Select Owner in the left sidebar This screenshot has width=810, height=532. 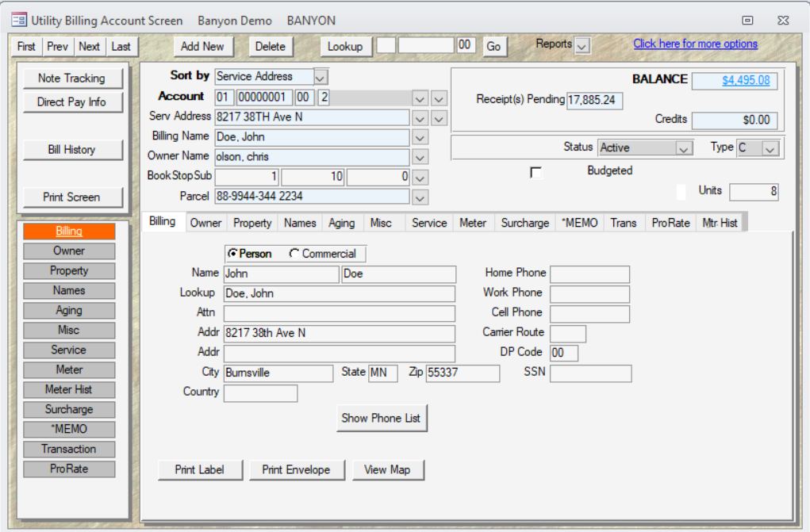click(x=69, y=251)
